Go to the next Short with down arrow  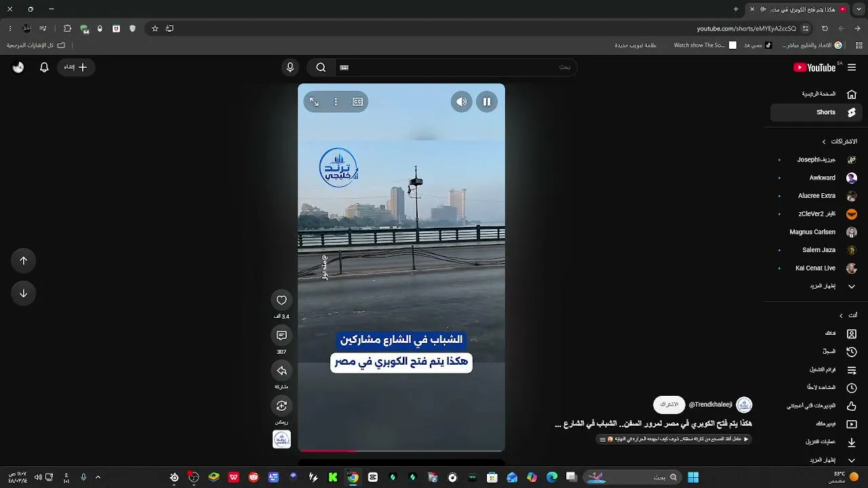[x=23, y=293]
